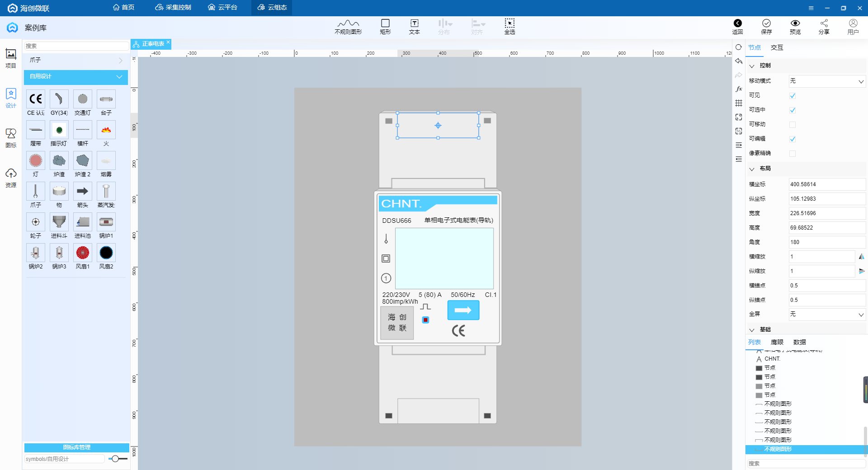Click the node list 搜索 search field
Screen dimensions: 868x470
806,464
